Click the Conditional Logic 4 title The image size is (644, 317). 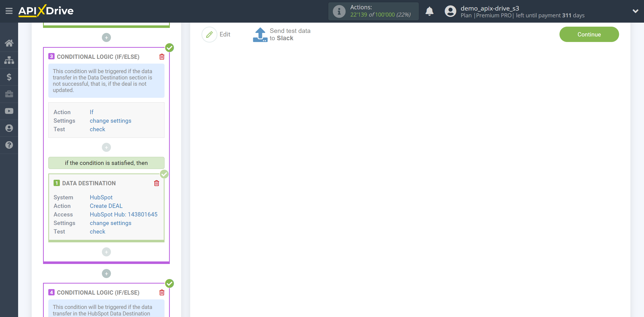coord(98,293)
